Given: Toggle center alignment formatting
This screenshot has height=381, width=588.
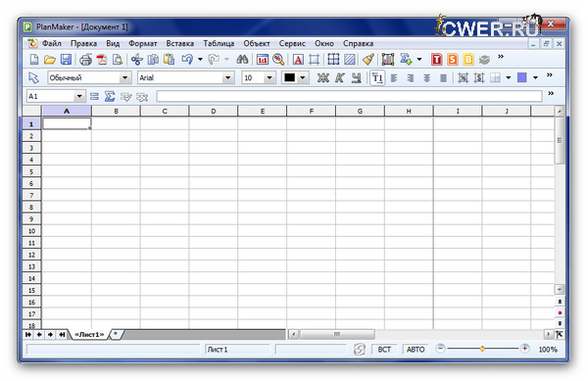Looking at the screenshot, I should pos(426,78).
